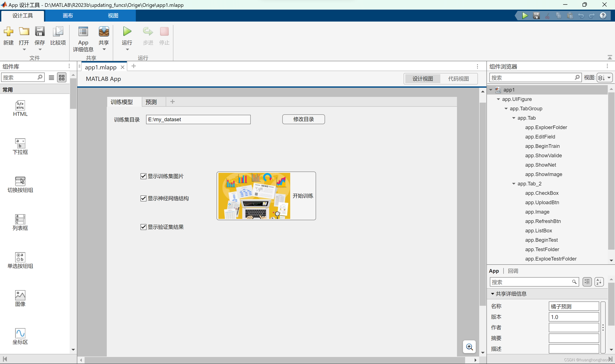Open the App details (App详细信息) icon
This screenshot has height=364, width=615.
pos(83,32)
